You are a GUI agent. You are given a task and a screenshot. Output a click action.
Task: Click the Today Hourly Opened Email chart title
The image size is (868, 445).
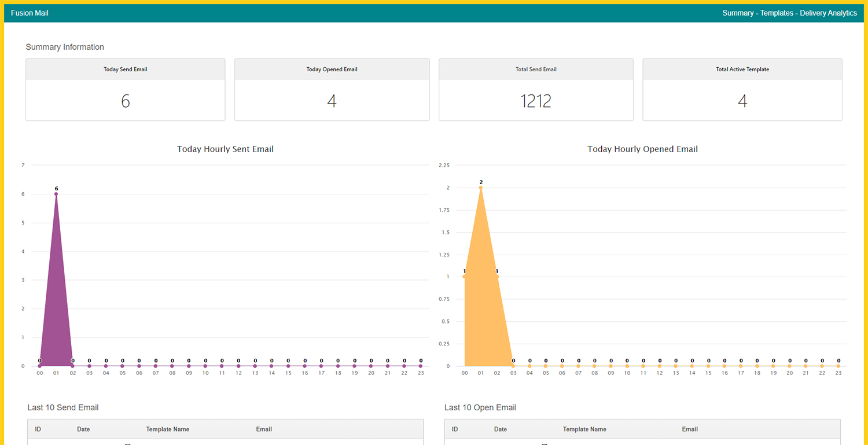642,149
